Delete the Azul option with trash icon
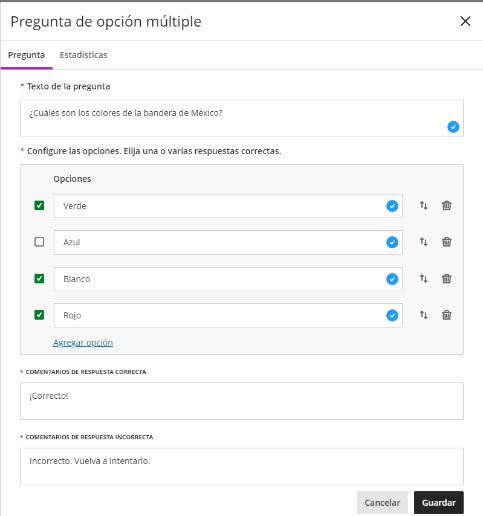 [x=447, y=242]
